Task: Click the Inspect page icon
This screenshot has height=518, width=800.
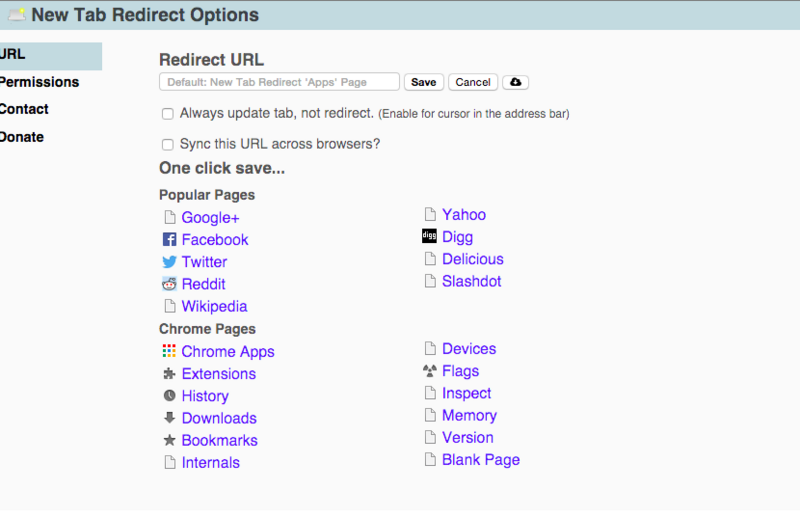Action: click(430, 392)
